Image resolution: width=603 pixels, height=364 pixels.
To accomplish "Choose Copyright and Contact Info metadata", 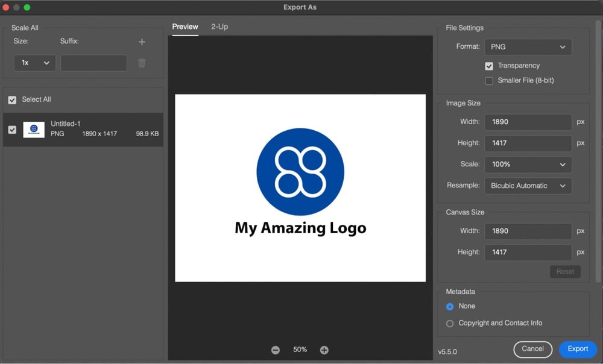I will coord(450,324).
